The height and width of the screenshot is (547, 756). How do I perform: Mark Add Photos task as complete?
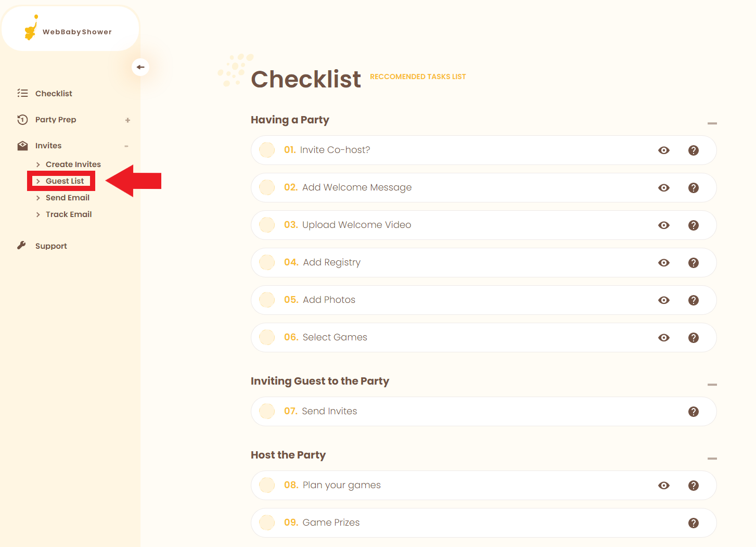(267, 300)
